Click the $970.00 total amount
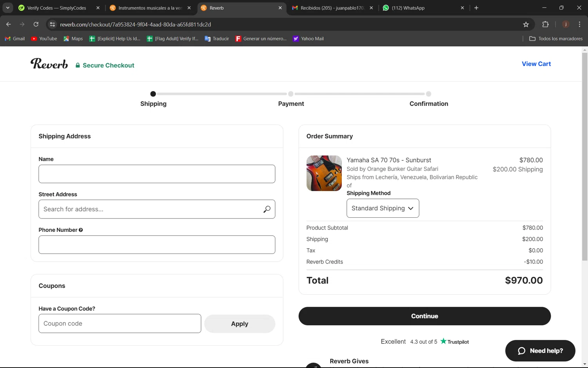588x368 pixels. 524,281
